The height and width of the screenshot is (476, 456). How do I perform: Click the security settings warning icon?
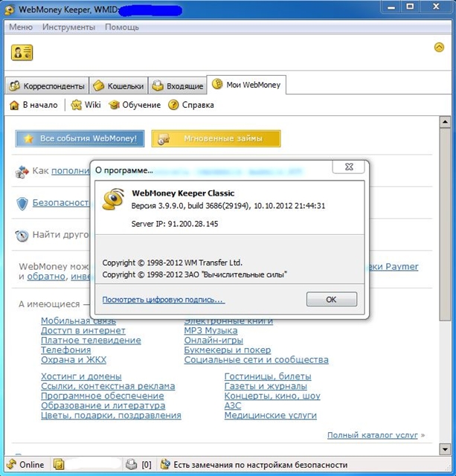tap(165, 465)
